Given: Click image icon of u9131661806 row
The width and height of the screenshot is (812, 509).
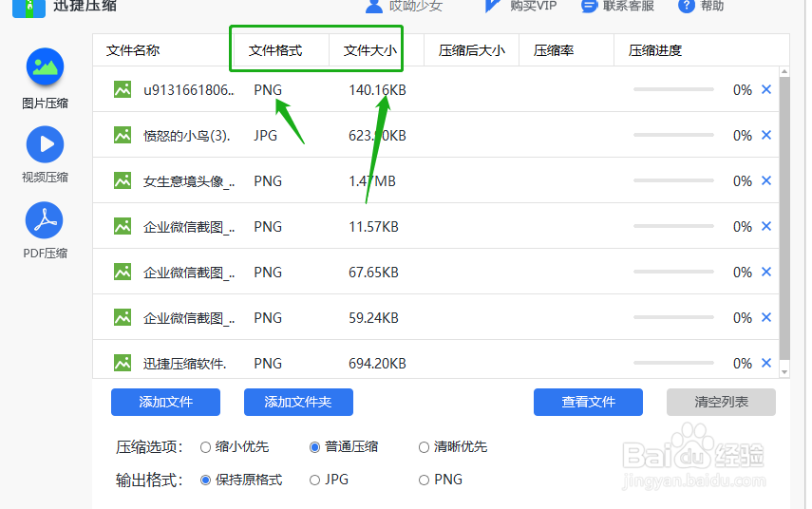Looking at the screenshot, I should coord(123,89).
